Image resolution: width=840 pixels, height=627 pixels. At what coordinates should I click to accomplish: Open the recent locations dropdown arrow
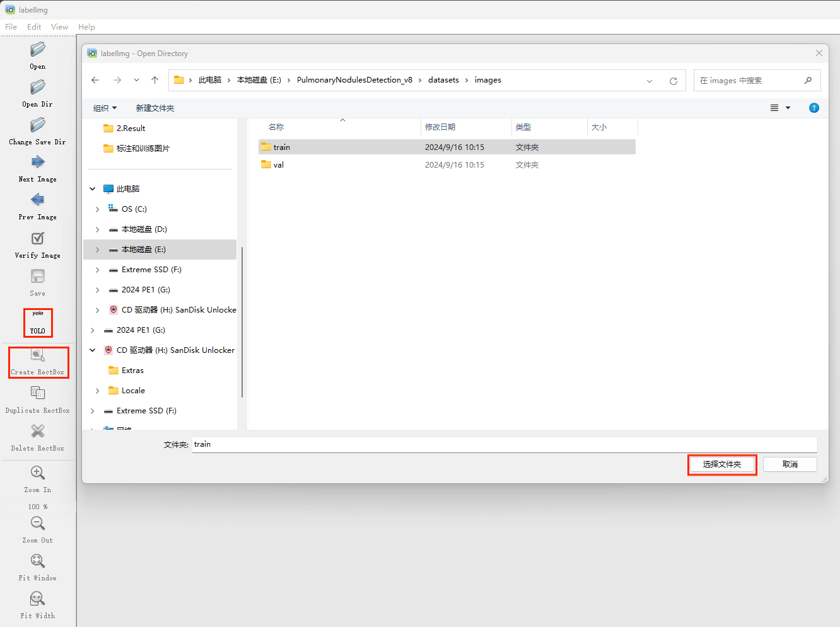pyautogui.click(x=136, y=80)
